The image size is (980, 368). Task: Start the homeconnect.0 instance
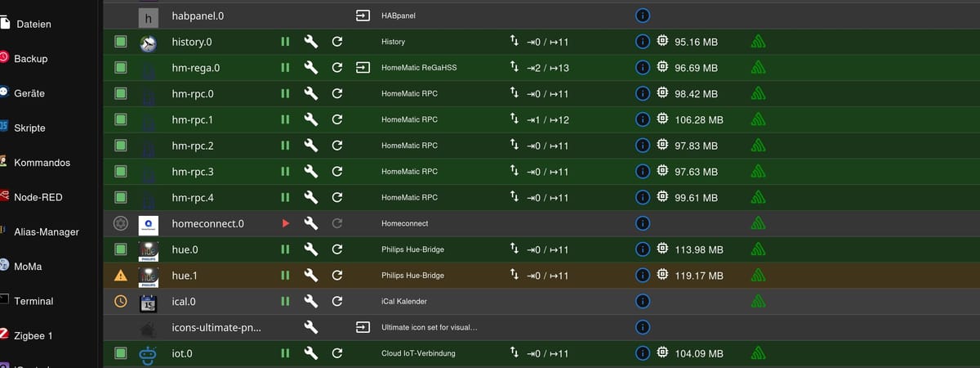tap(285, 223)
